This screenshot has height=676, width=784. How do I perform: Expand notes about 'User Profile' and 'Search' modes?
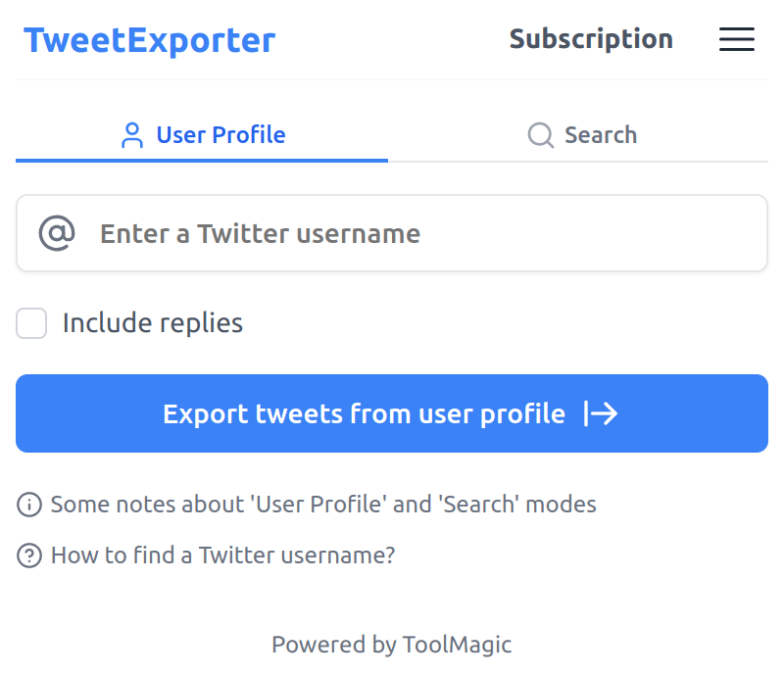click(323, 505)
